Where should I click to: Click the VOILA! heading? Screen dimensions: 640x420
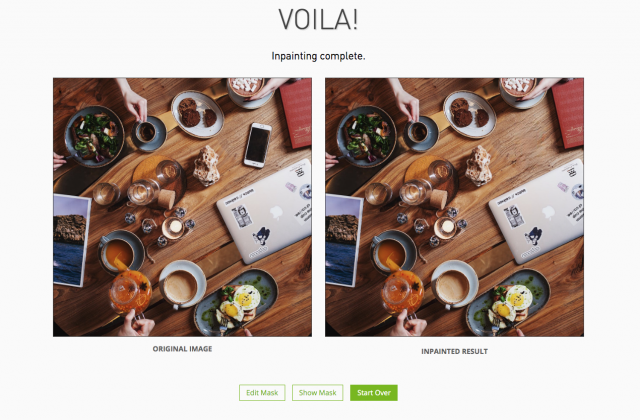tap(318, 20)
